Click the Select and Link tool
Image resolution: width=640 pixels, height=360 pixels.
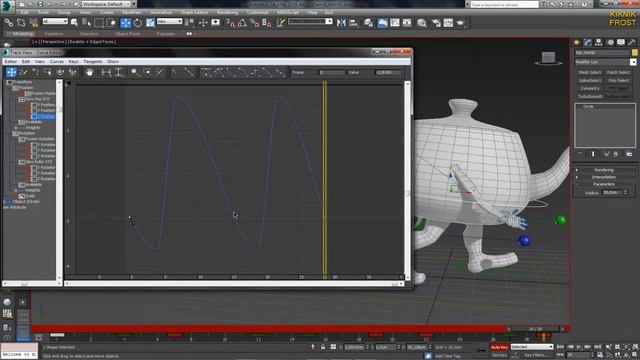tap(9, 23)
